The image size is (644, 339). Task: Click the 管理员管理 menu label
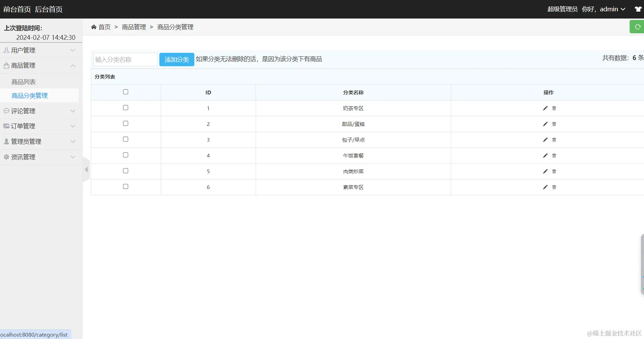coord(26,142)
